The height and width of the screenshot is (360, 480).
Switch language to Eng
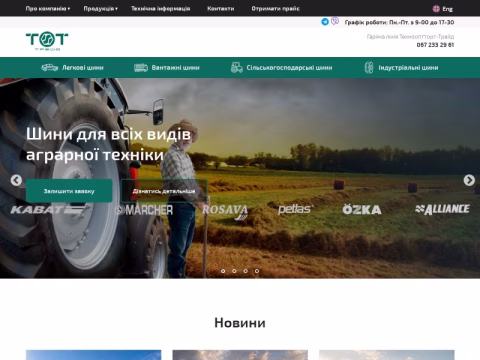click(447, 9)
